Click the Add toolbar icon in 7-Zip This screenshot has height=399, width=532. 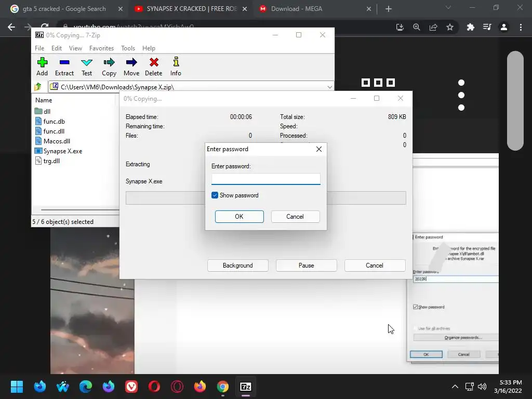click(x=42, y=66)
